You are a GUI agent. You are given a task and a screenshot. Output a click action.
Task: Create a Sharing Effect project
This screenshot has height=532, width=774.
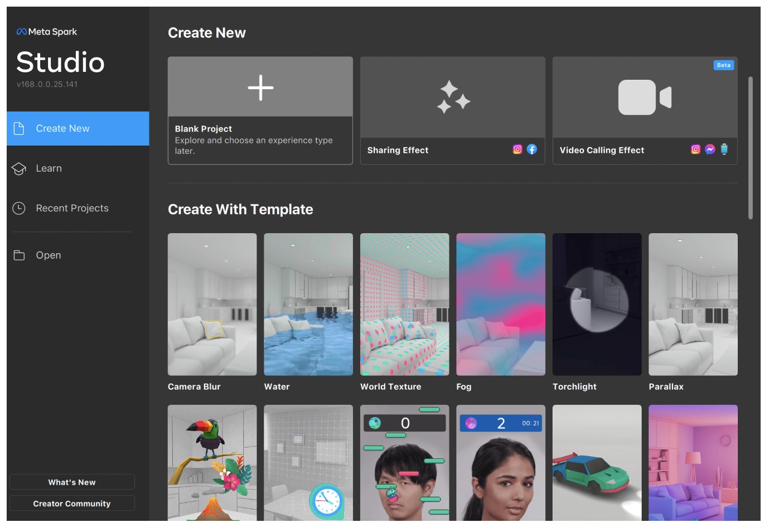[453, 110]
